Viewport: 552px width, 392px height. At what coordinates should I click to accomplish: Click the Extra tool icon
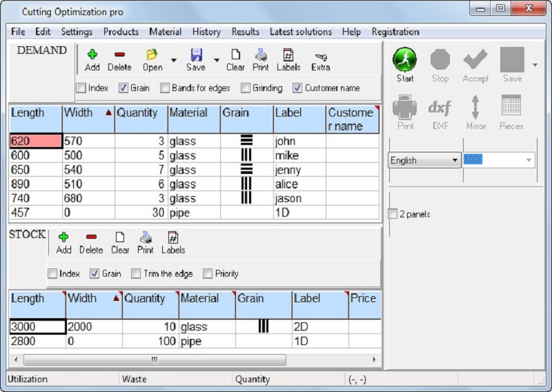point(321,57)
